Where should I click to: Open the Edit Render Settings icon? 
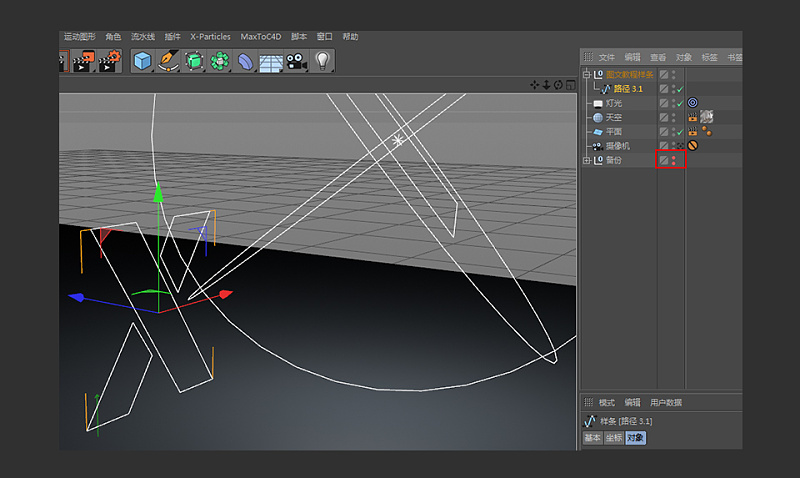[x=112, y=61]
